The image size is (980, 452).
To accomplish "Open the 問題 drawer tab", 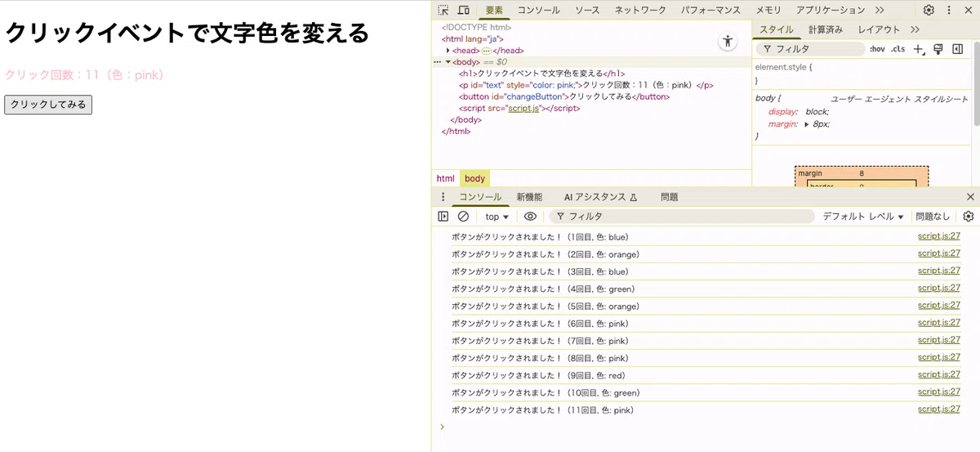I will coord(669,197).
